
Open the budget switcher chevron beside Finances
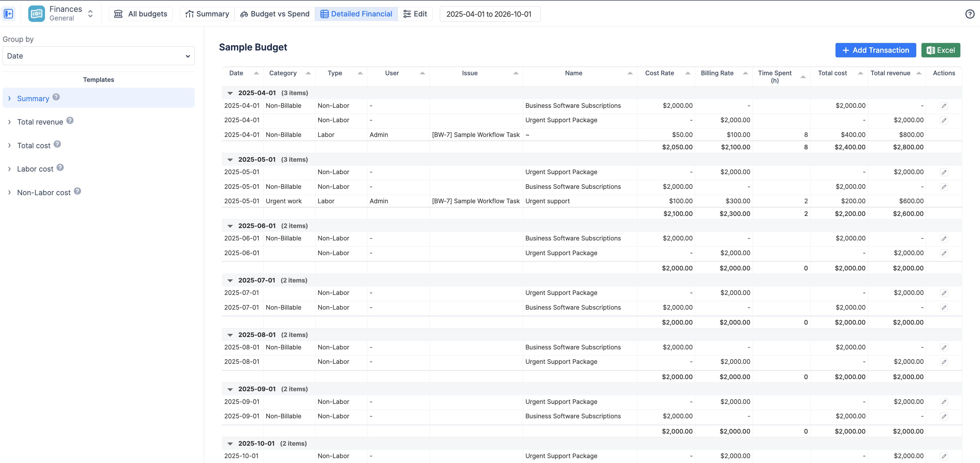pos(90,13)
